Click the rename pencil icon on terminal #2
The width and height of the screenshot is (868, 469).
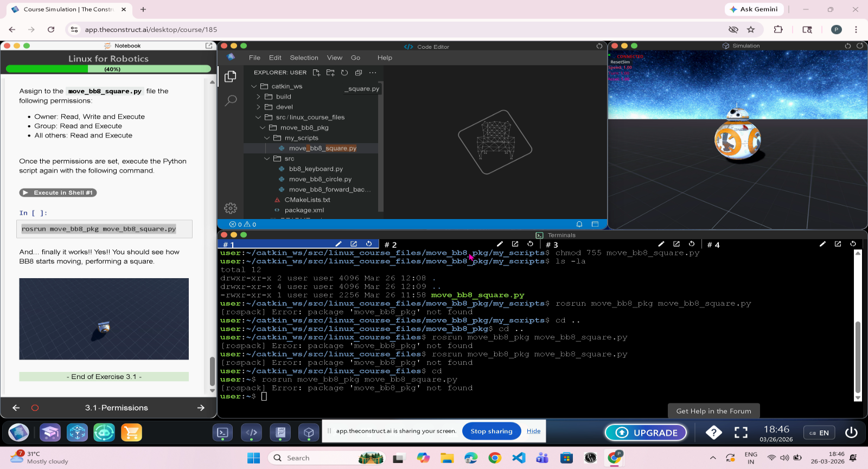(x=500, y=244)
